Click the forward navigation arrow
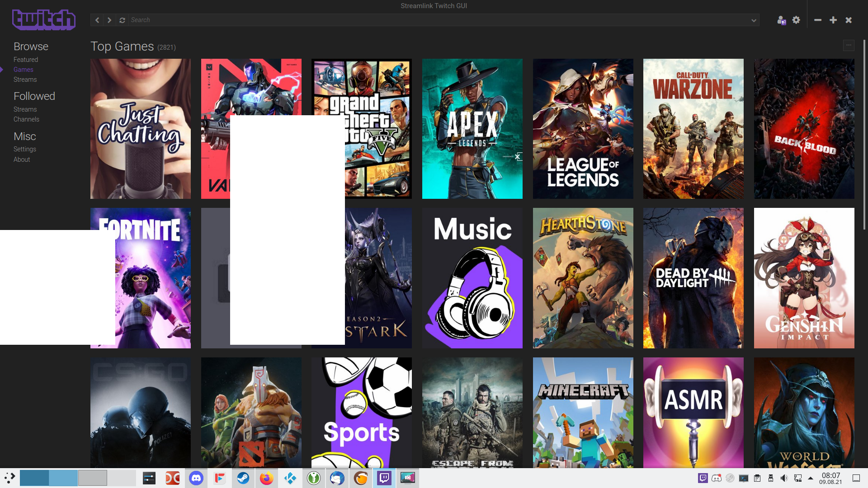This screenshot has width=868, height=488. (x=109, y=20)
